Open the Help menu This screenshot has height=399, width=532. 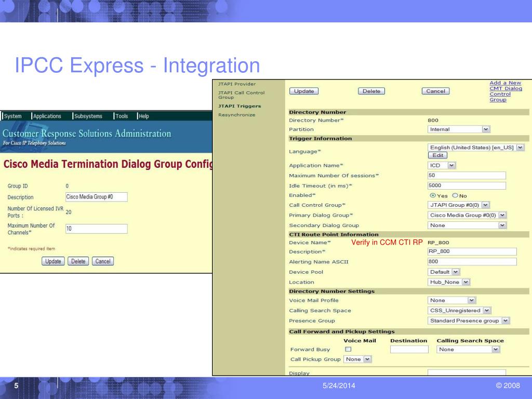[x=144, y=116]
